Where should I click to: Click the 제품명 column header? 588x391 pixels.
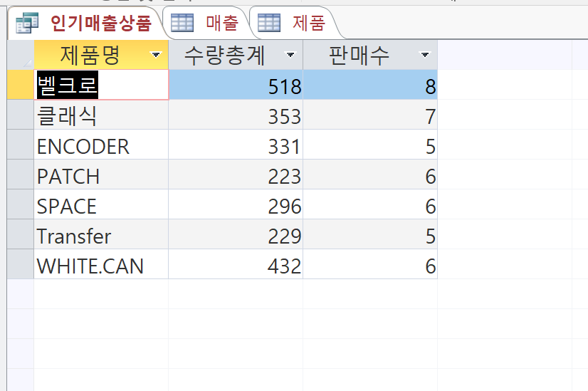[x=90, y=55]
